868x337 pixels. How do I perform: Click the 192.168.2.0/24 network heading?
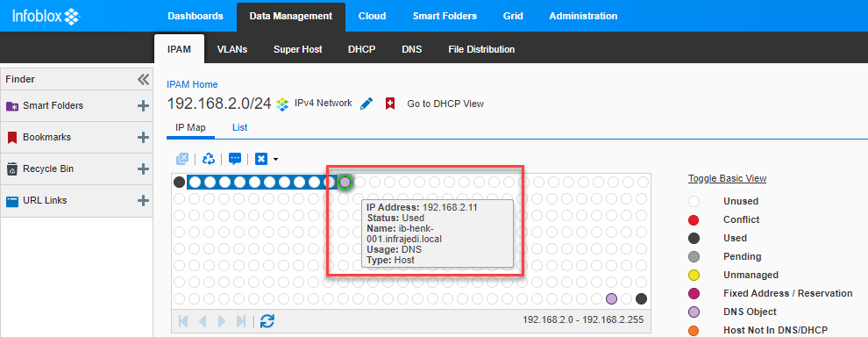[219, 104]
